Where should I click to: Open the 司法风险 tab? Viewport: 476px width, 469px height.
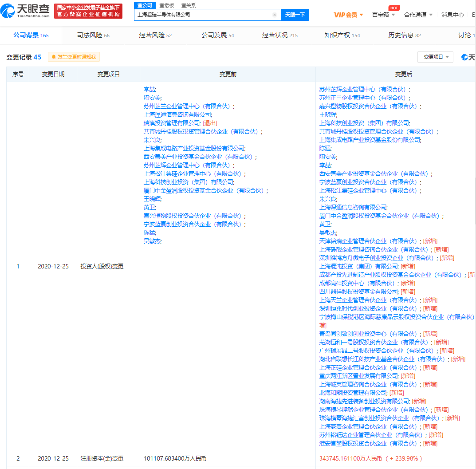click(93, 35)
